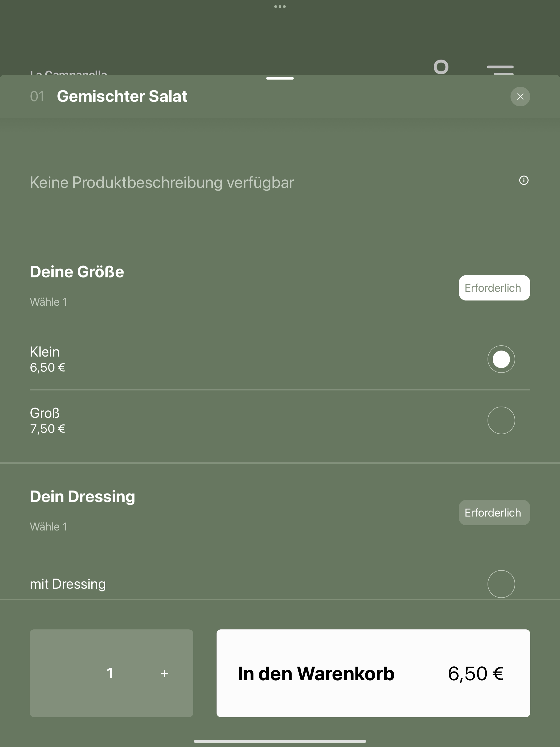Screen dimensions: 560x747
Task: Tap the three-dot multitasking icon at top
Action: point(280,6)
